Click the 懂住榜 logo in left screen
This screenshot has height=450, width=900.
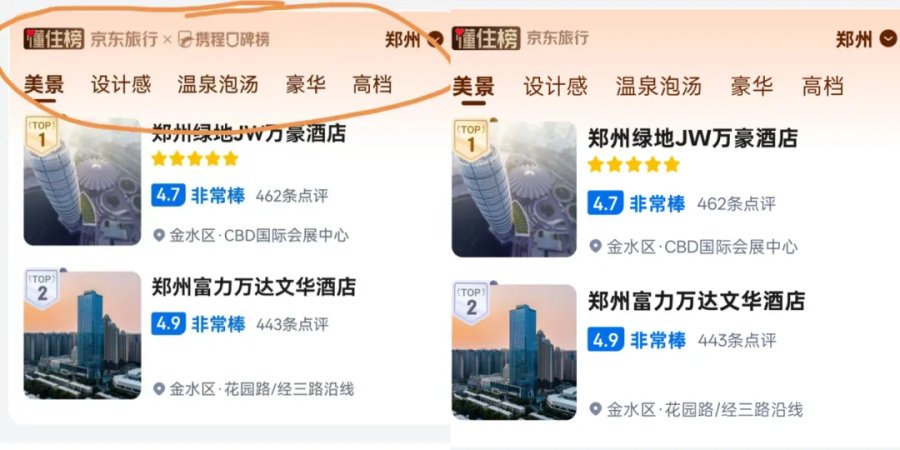pos(54,39)
